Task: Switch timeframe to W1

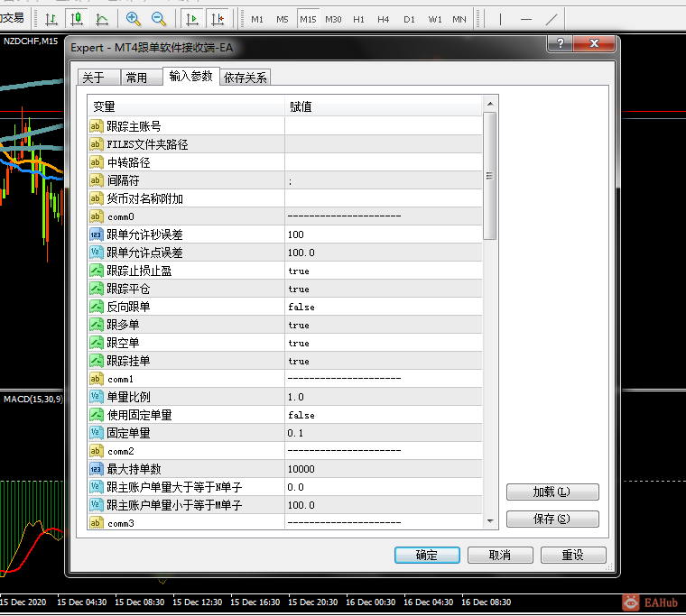Action: pyautogui.click(x=434, y=19)
